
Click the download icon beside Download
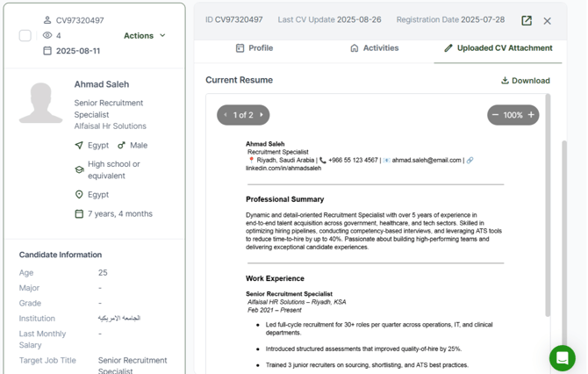pos(505,81)
